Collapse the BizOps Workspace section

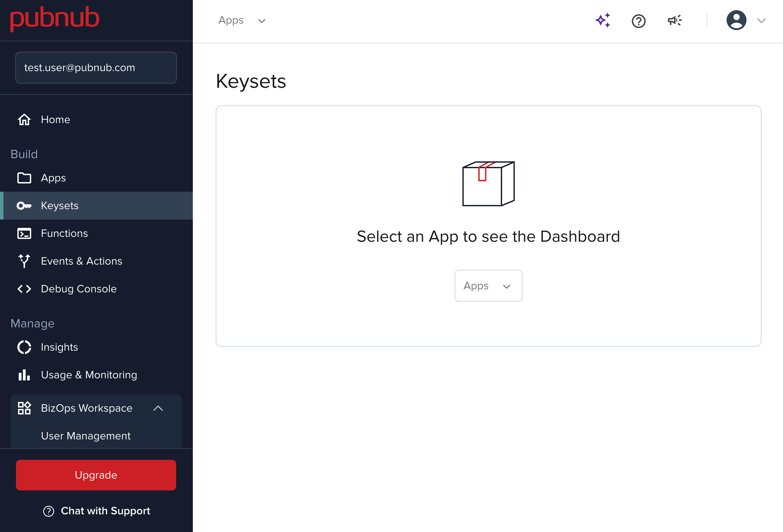(158, 408)
